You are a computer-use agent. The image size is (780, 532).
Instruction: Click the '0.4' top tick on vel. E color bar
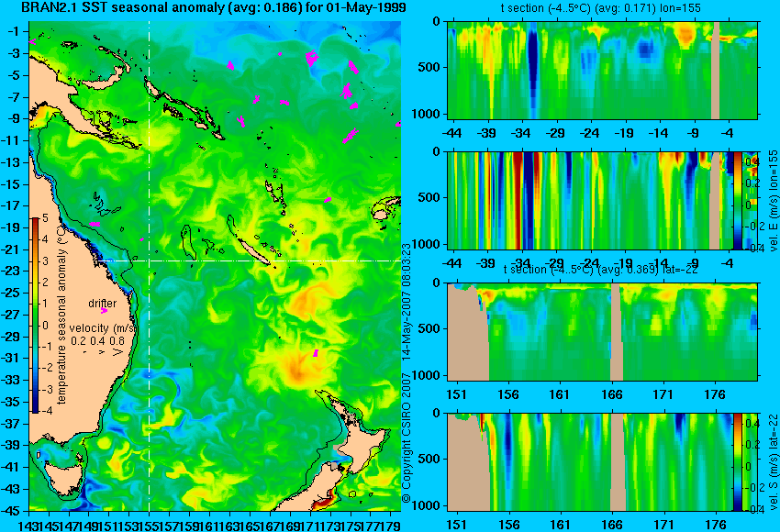coord(752,162)
